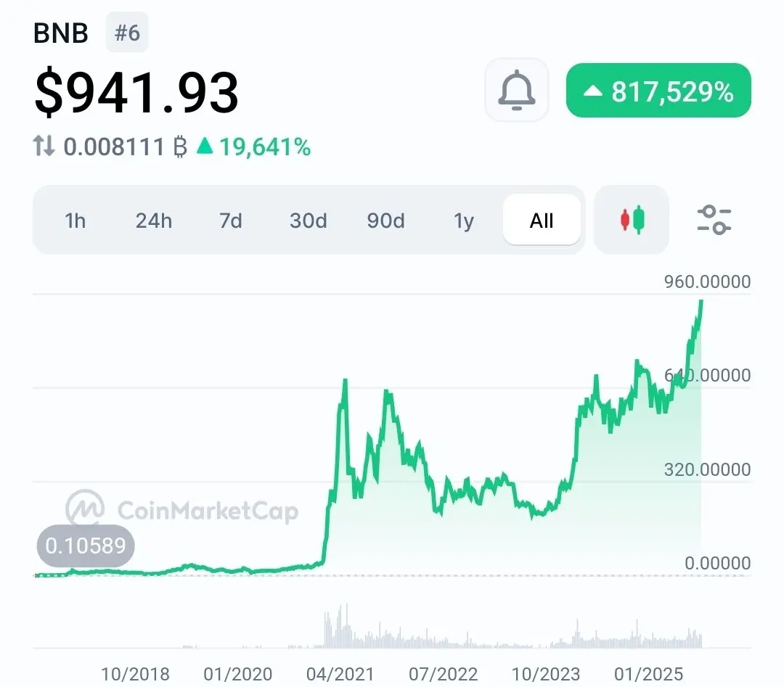Open chart settings sliders icon
The width and height of the screenshot is (784, 687).
pyautogui.click(x=714, y=220)
